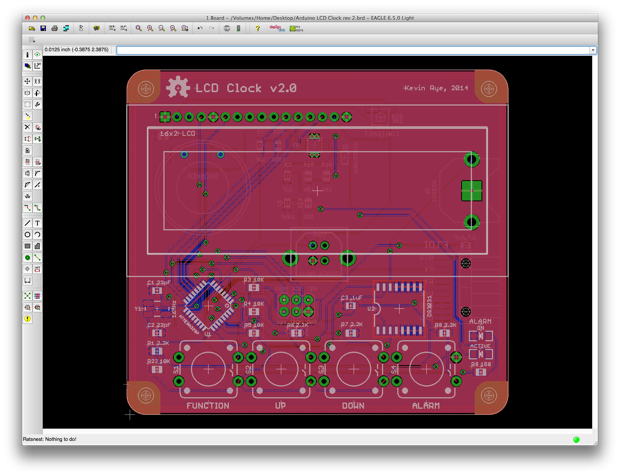Image resolution: width=620 pixels, height=476 pixels.
Task: Zoom to fit the board
Action: click(139, 28)
